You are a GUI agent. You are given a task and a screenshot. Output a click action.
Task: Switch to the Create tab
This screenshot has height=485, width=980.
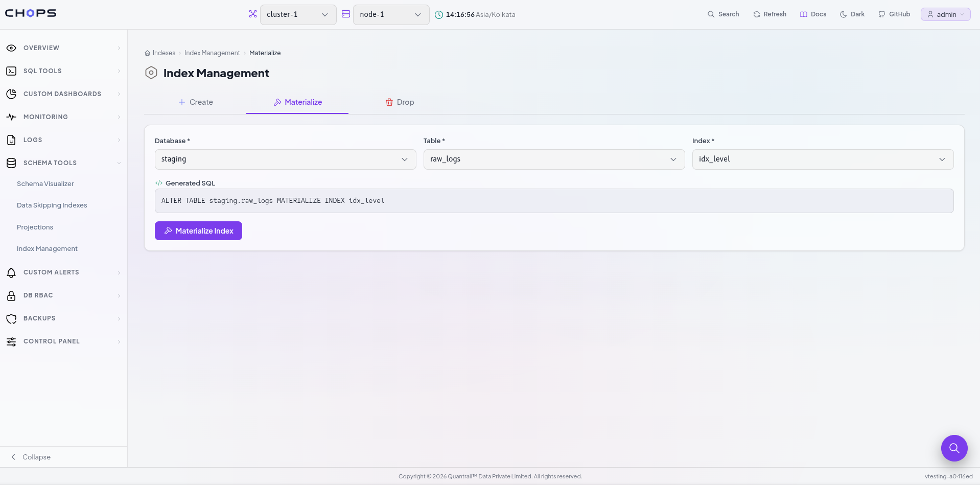195,102
